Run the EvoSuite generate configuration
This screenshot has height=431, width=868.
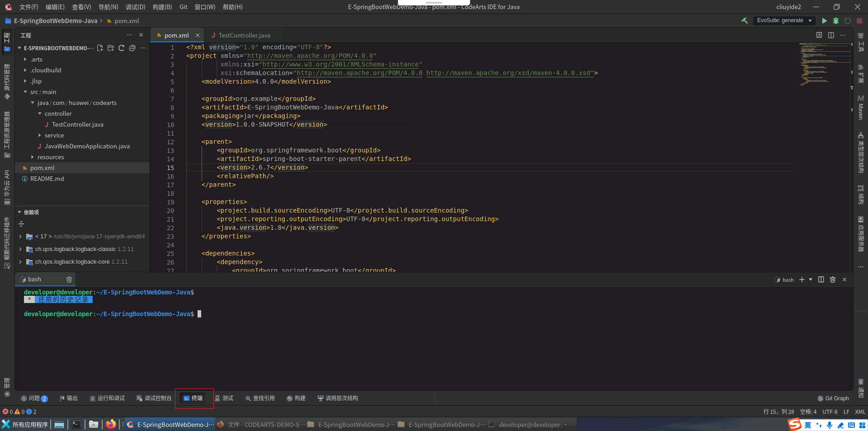tap(824, 21)
